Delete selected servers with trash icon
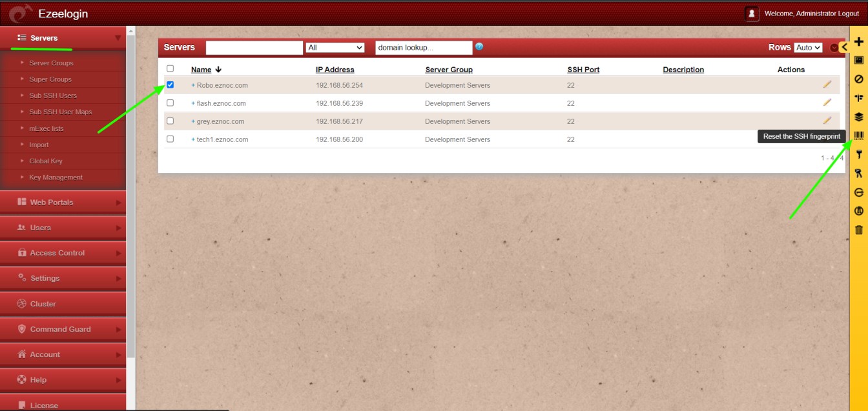This screenshot has width=868, height=411. (x=858, y=230)
